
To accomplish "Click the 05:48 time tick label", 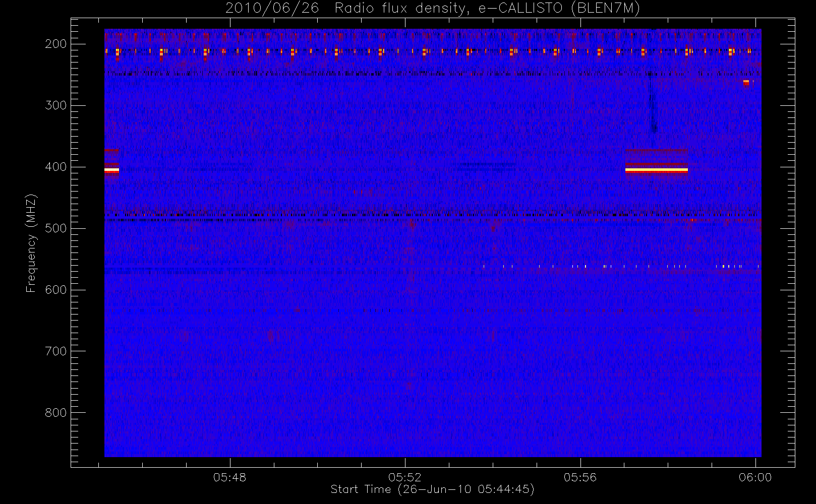I will (x=230, y=477).
